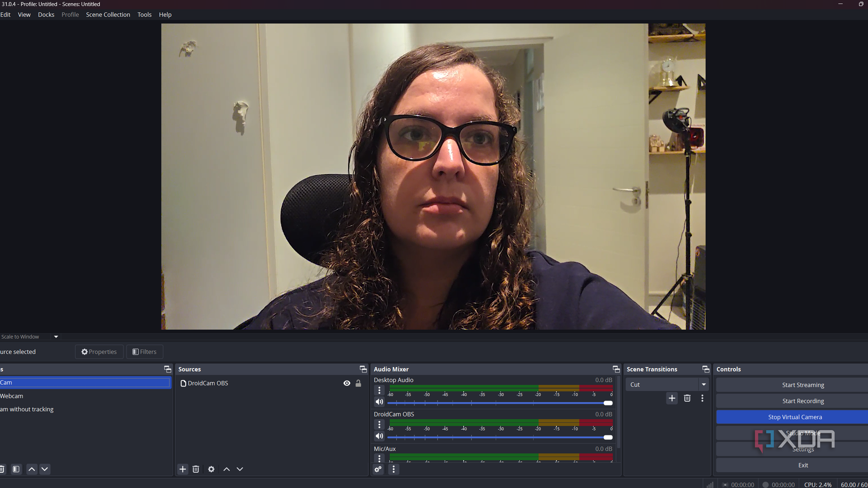This screenshot has height=488, width=868.
Task: Open source properties with gear icon
Action: tap(211, 469)
